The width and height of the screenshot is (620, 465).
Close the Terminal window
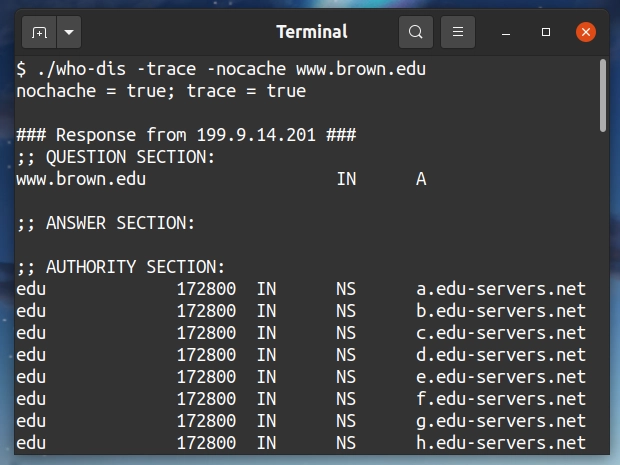pos(586,32)
